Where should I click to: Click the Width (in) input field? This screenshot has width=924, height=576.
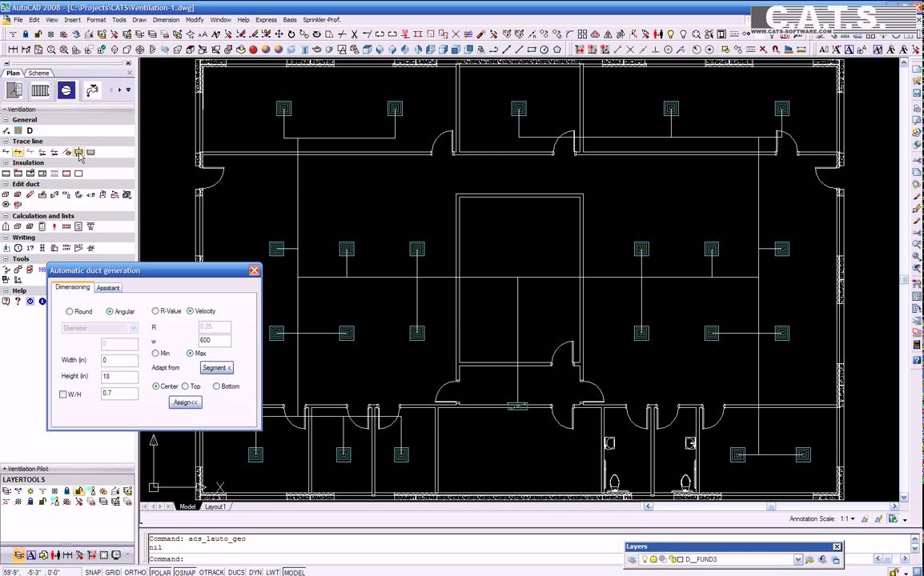tap(119, 360)
